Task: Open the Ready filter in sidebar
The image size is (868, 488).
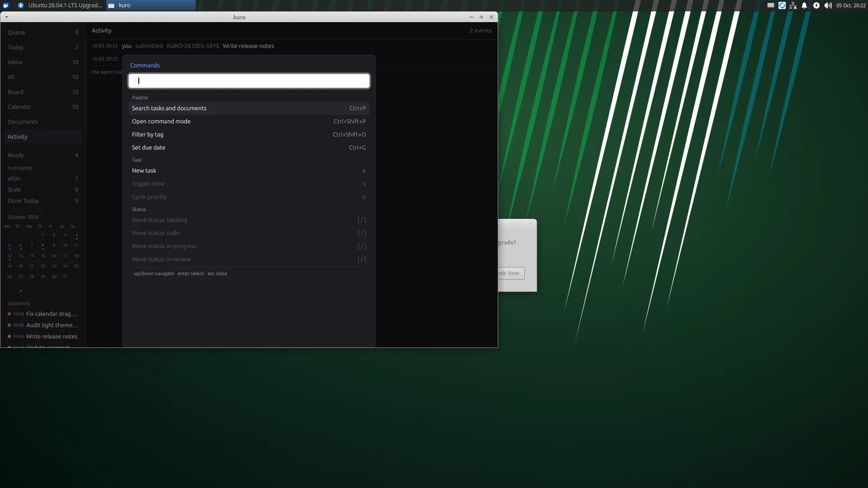Action: point(43,155)
